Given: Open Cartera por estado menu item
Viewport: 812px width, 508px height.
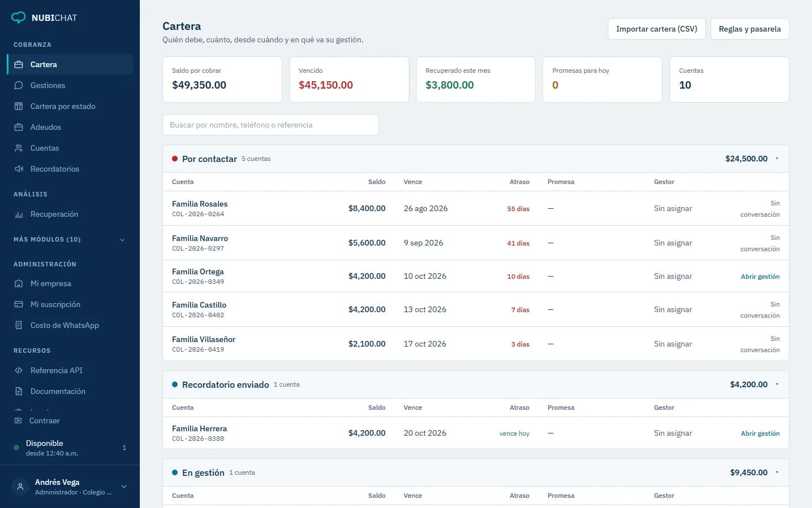Looking at the screenshot, I should point(70,106).
